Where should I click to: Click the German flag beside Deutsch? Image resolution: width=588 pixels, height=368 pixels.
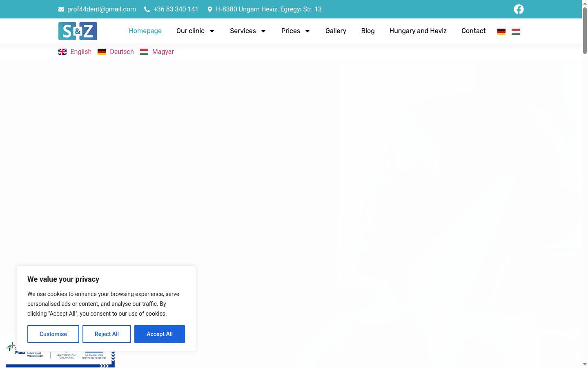pos(102,52)
